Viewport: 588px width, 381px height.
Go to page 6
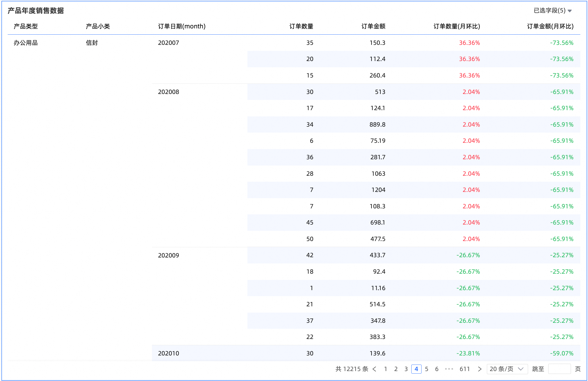click(437, 369)
